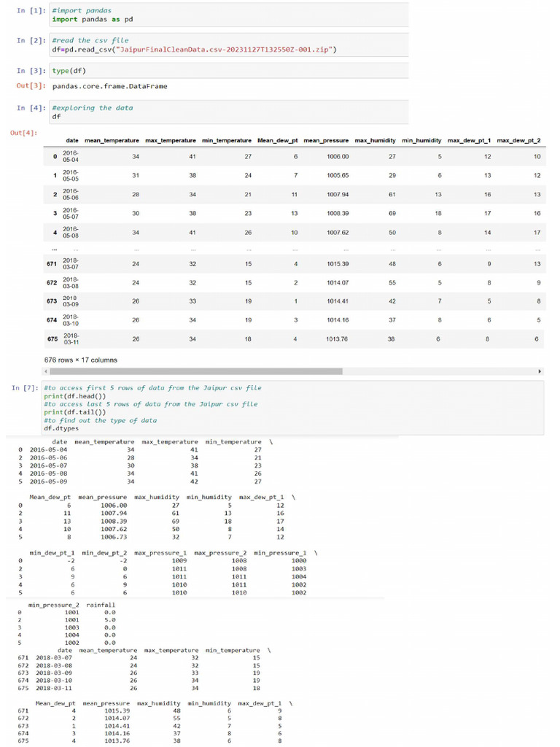560x747 pixels.
Task: Click the max_humidity column header
Action: 376,141
